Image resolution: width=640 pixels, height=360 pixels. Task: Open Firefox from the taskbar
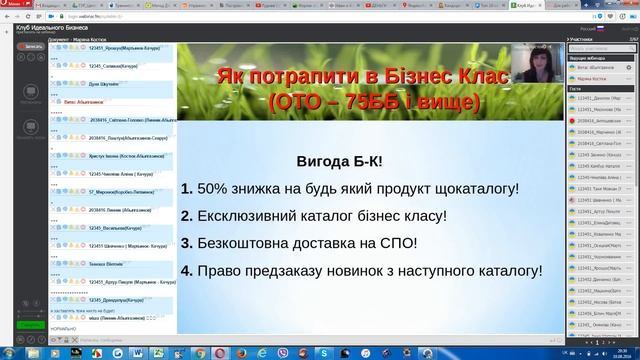click(x=242, y=353)
